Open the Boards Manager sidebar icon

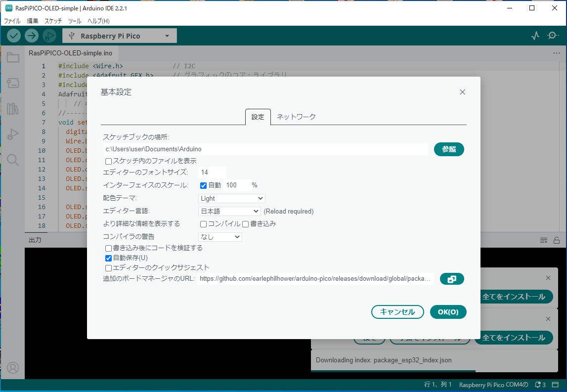pyautogui.click(x=13, y=83)
